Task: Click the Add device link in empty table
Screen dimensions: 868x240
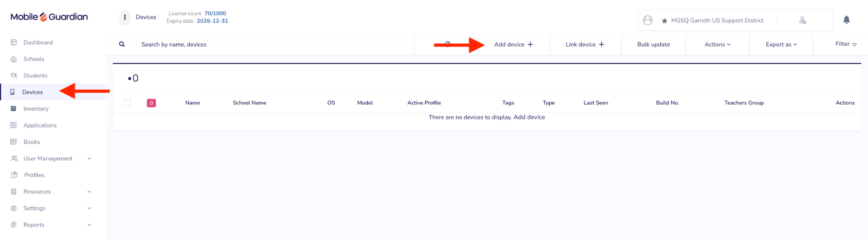Action: click(x=529, y=117)
